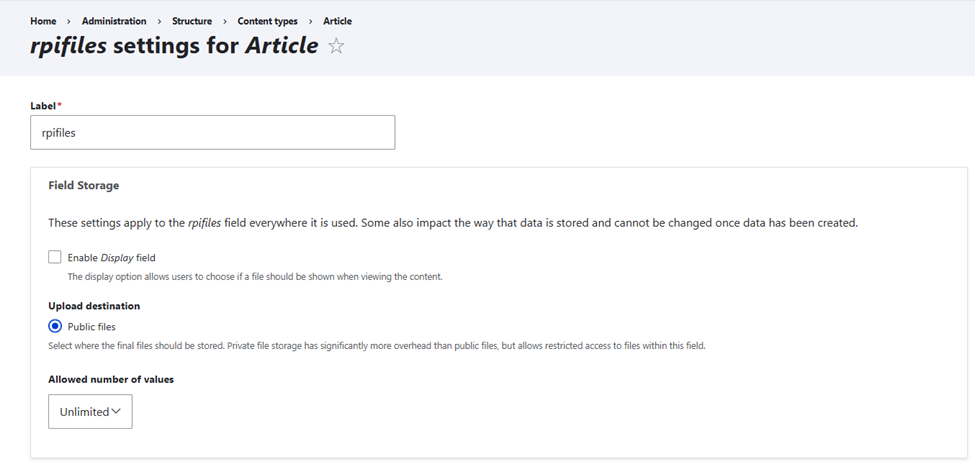Click the "Field Storage" section heading
Screen dimensions: 975x472
tap(84, 185)
